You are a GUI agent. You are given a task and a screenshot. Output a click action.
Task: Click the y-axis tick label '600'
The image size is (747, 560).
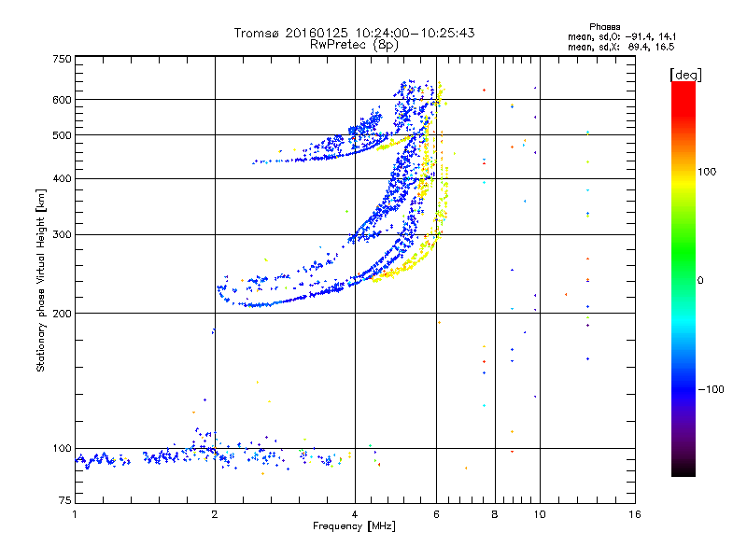[x=63, y=100]
